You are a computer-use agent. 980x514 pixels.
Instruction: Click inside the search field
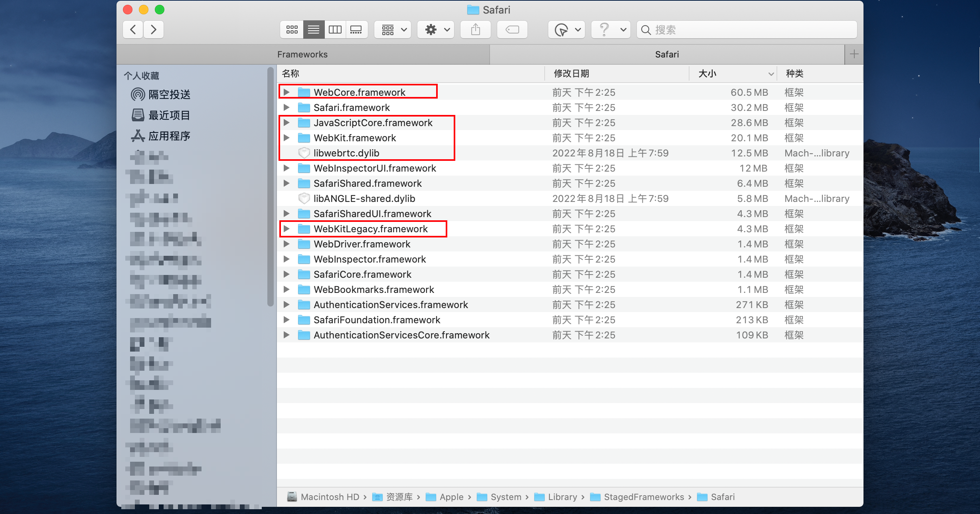pyautogui.click(x=745, y=29)
